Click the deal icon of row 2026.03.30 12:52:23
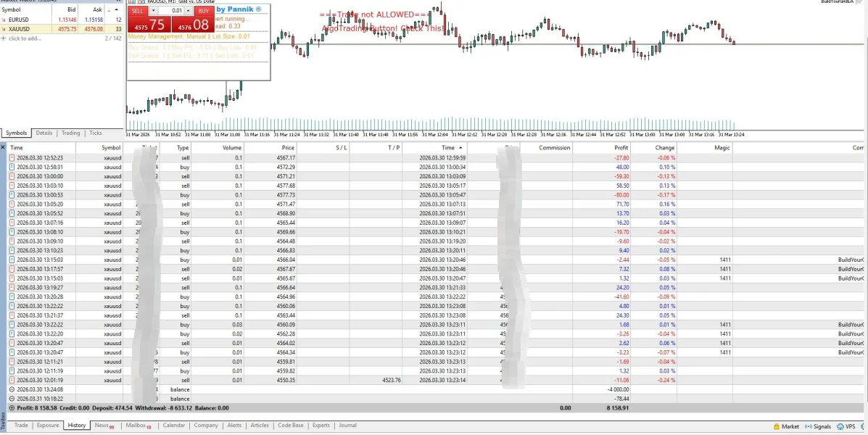Screen dimensions: 868x435 [12, 158]
